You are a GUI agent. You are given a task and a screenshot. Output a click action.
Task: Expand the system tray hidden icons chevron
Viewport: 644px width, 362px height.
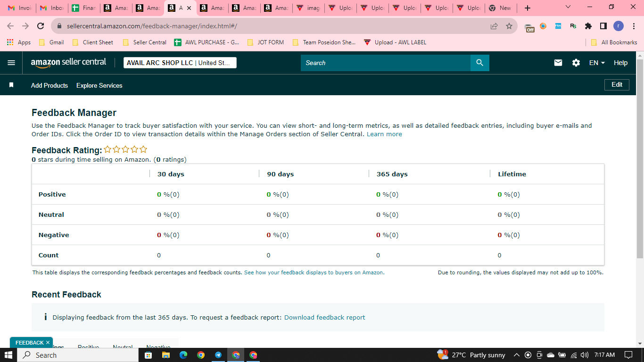[x=516, y=355]
